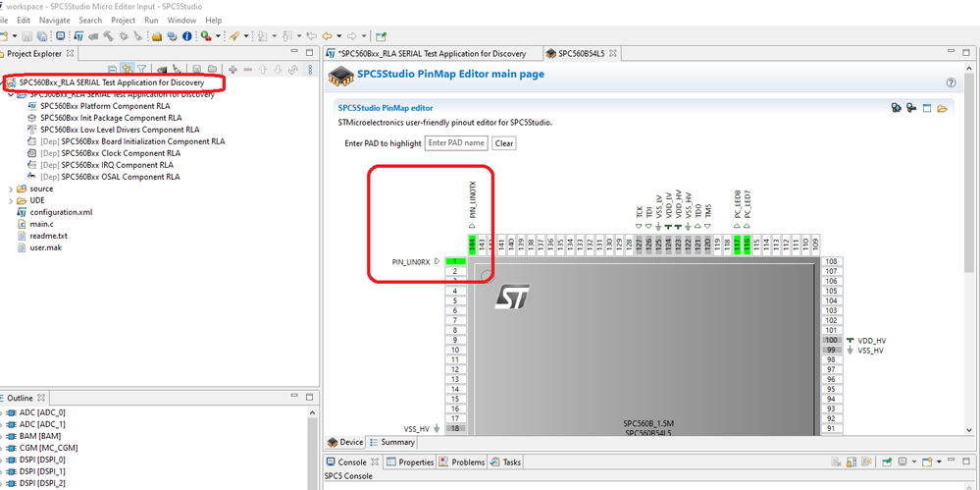Open the Navigate menu
The height and width of the screenshot is (490, 980).
click(x=54, y=20)
